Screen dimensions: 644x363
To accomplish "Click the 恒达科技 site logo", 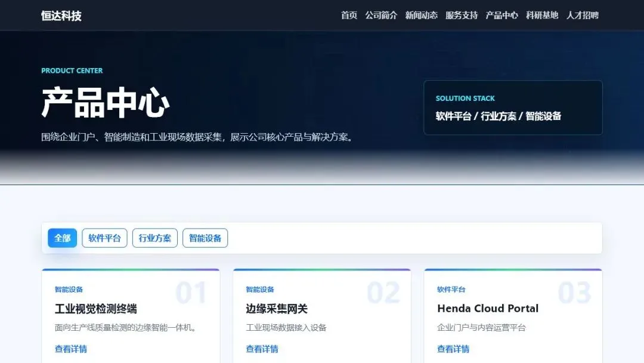I will [x=61, y=16].
